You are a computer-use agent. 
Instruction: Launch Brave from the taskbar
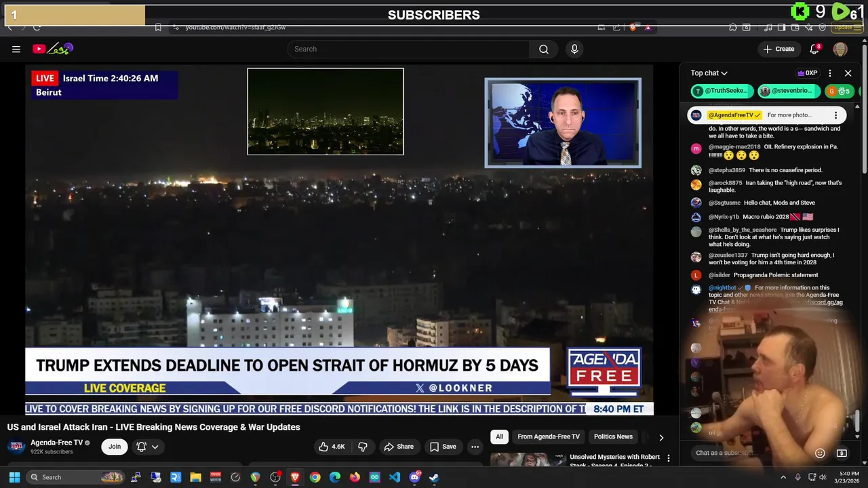(x=295, y=477)
